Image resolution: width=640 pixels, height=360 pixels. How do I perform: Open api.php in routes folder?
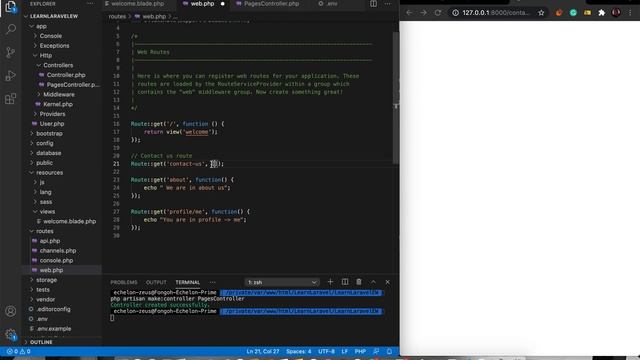(50, 241)
